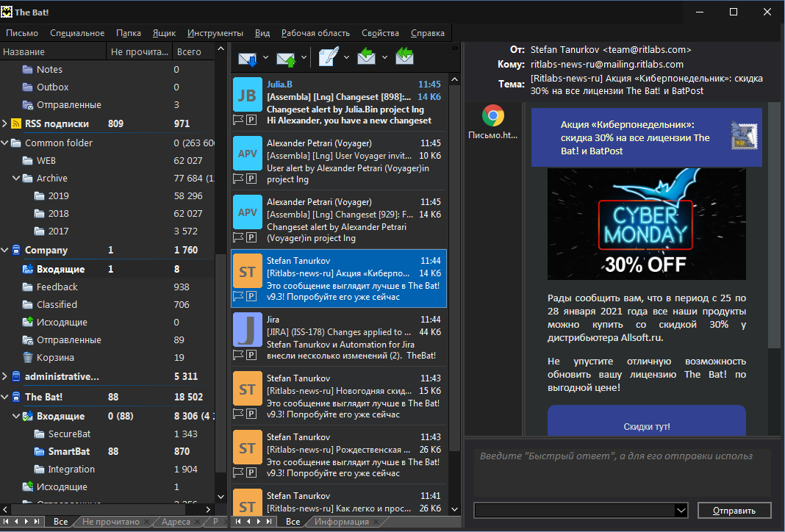Close the Не прочитано tab with its x

pos(147,522)
